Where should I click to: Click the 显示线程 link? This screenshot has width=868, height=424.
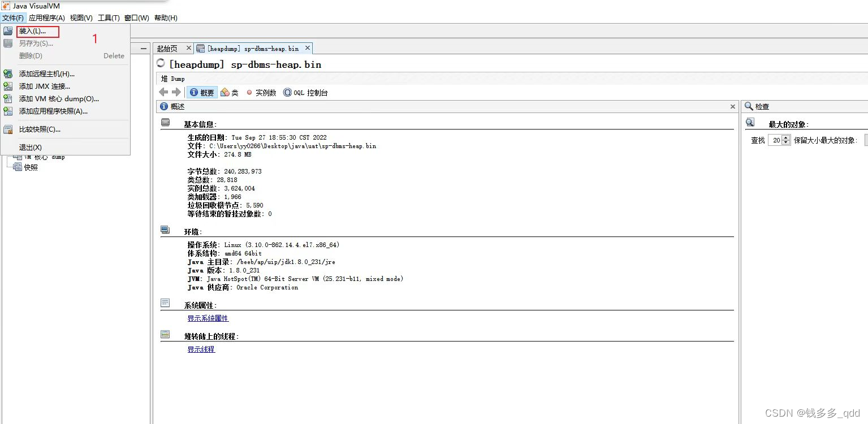[x=201, y=349]
